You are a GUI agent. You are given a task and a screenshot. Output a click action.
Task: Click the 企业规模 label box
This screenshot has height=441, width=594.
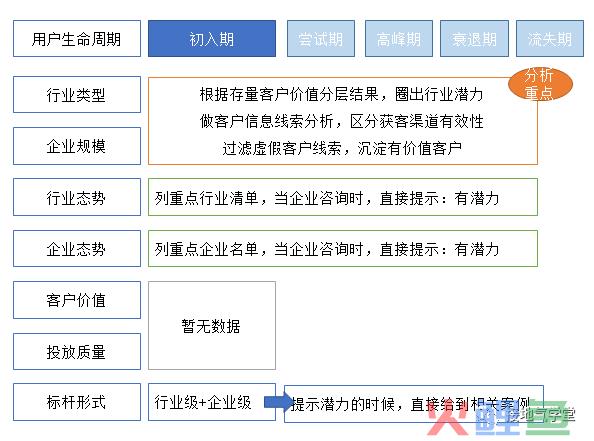pyautogui.click(x=77, y=146)
